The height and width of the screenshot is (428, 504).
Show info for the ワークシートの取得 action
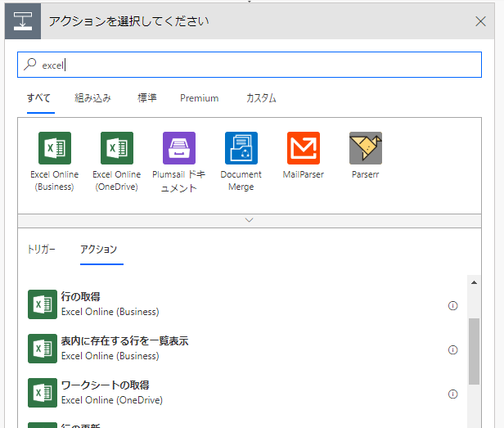pyautogui.click(x=452, y=394)
